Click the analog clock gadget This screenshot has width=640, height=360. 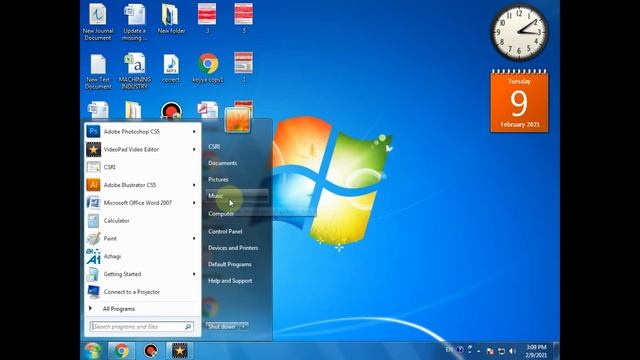[x=519, y=32]
